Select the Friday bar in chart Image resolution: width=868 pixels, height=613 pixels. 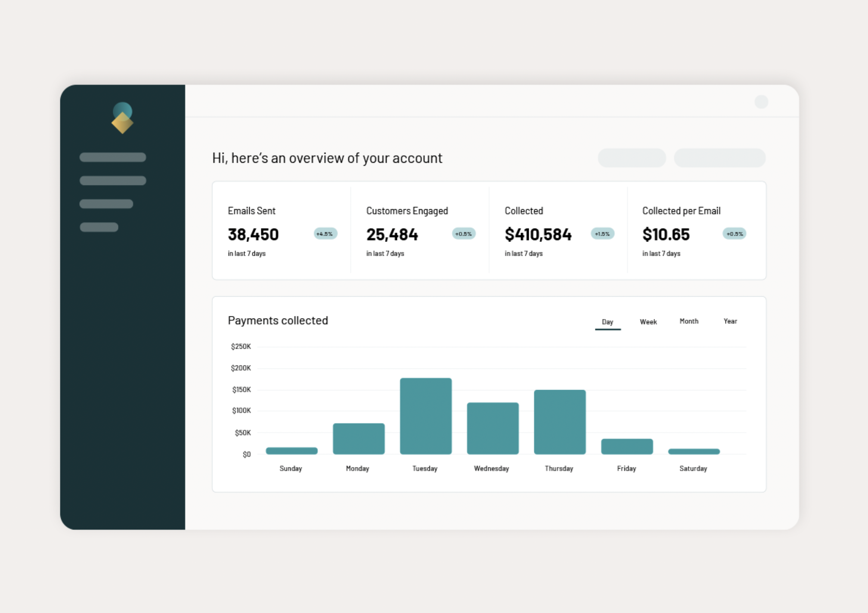627,446
